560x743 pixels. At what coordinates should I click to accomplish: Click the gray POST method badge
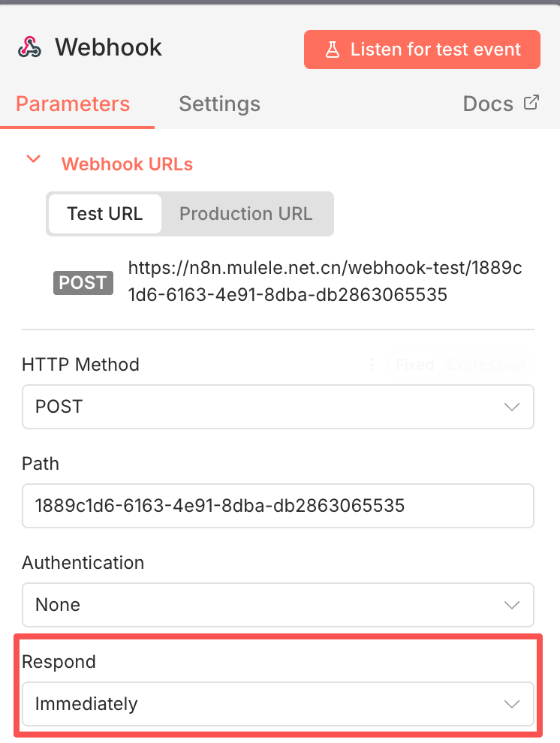pos(83,283)
